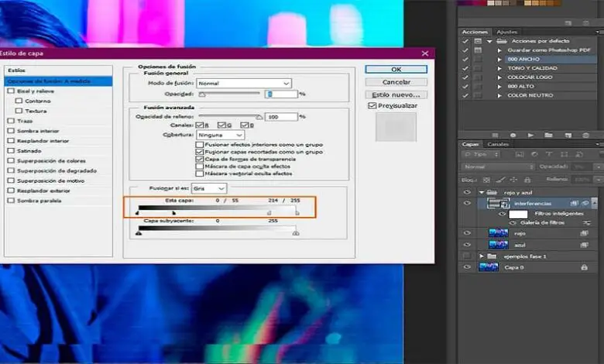Select Opciones de fusión: A medida entry
Image resolution: width=604 pixels, height=364 pixels.
(59, 81)
